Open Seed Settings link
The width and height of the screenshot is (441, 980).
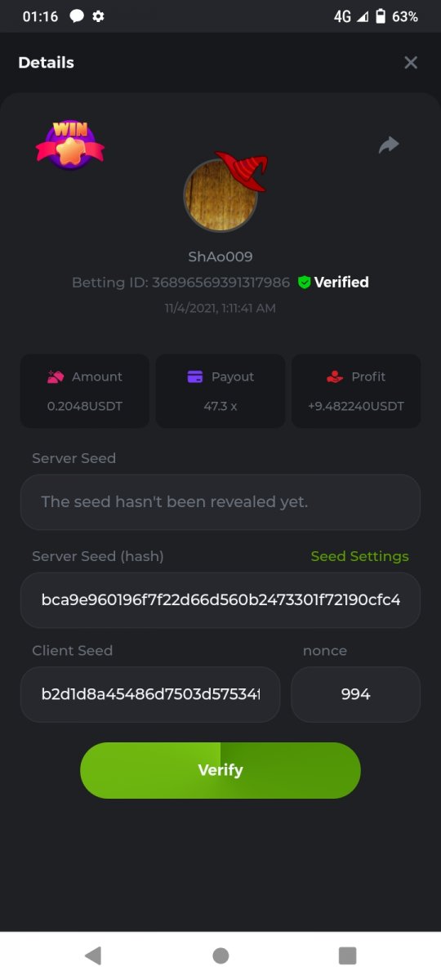click(359, 556)
